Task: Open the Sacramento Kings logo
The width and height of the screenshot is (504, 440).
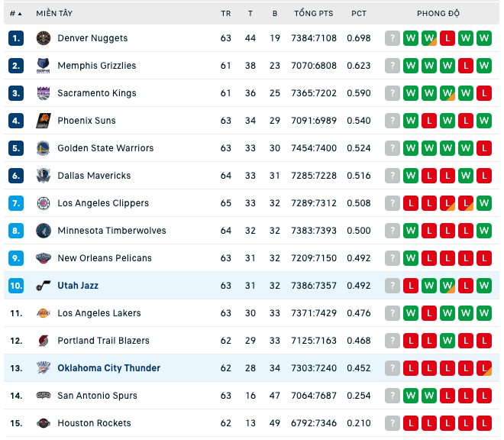Action: pos(44,93)
